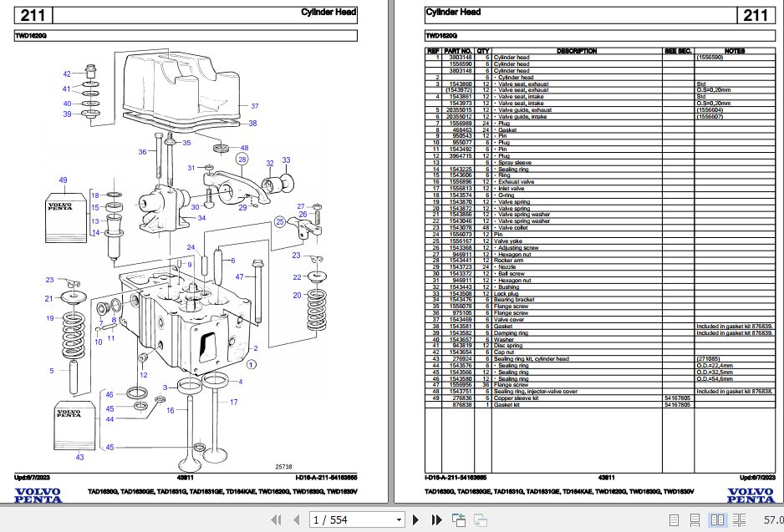Click the 'Copper sleeve kit' description
The image size is (784, 532).
pyautogui.click(x=516, y=398)
